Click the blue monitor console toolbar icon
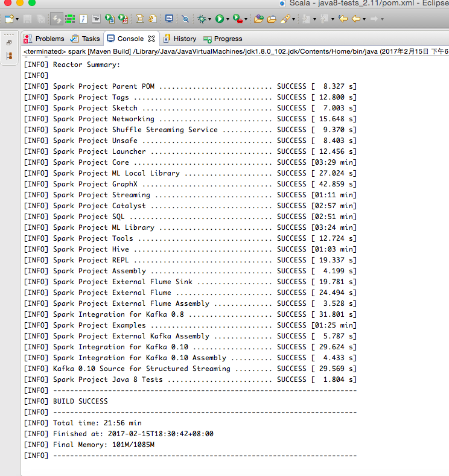This screenshot has width=449, height=476. tap(169, 19)
